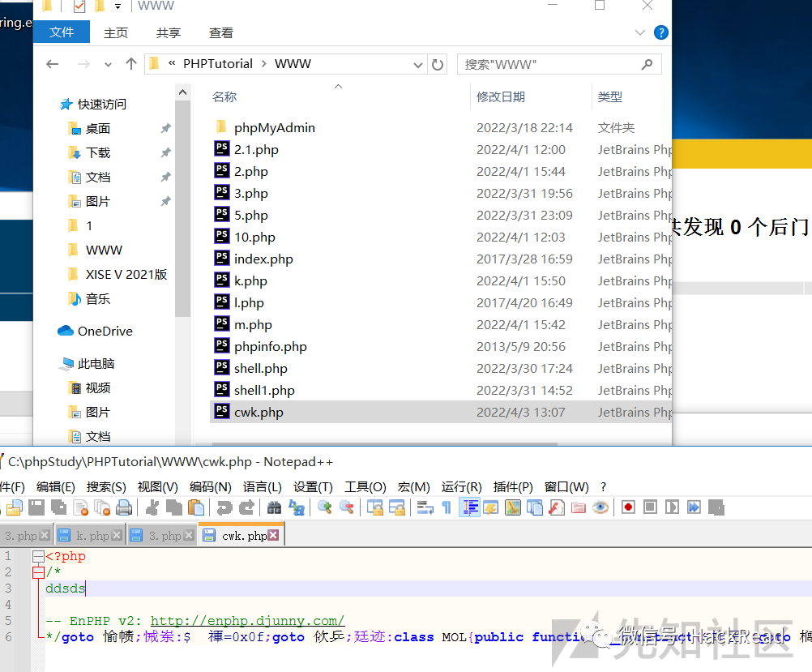This screenshot has height=672, width=812.
Task: Click the Open file icon in Notepad++ toolbar
Action: point(15,507)
